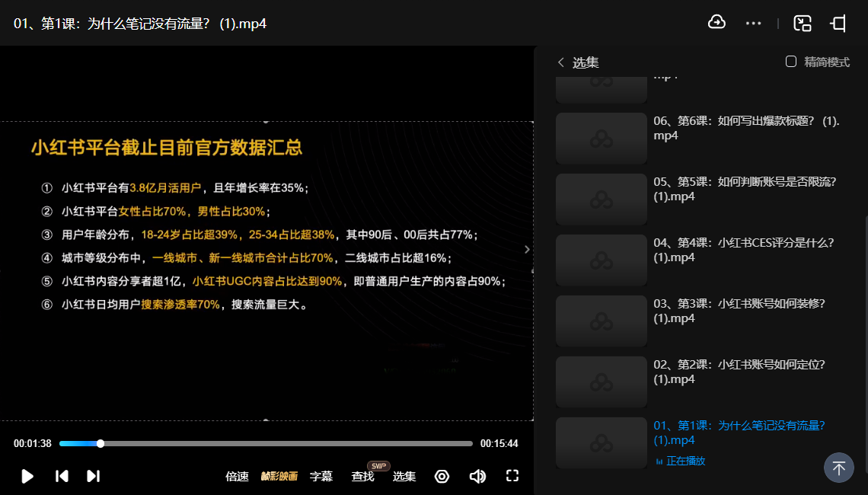Click the cloud transfer icon

click(716, 23)
